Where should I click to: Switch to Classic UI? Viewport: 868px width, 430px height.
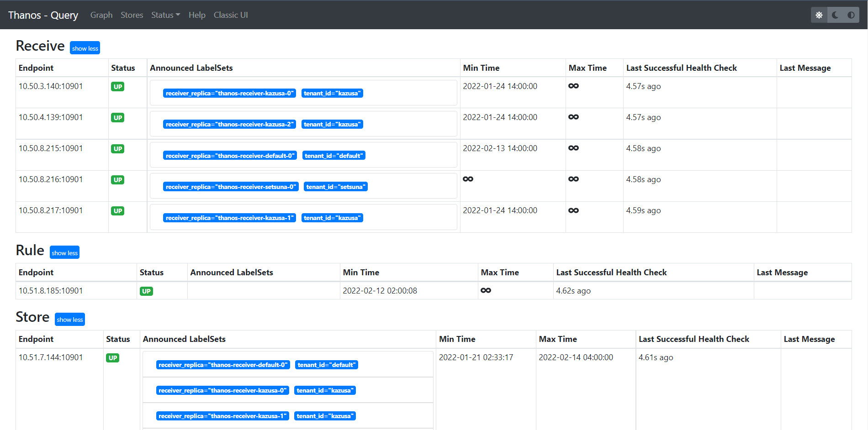tap(231, 15)
